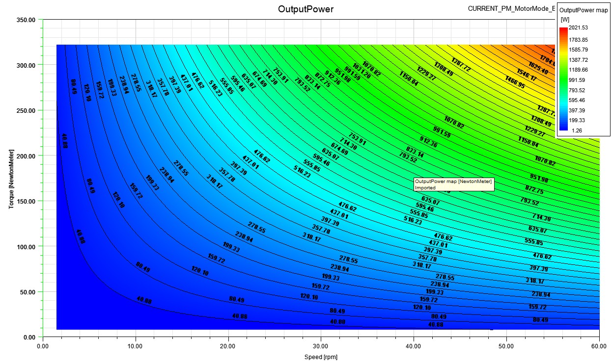The width and height of the screenshot is (612, 364).
Task: Click the 150.00 torque axis tick label
Action: tap(26, 201)
